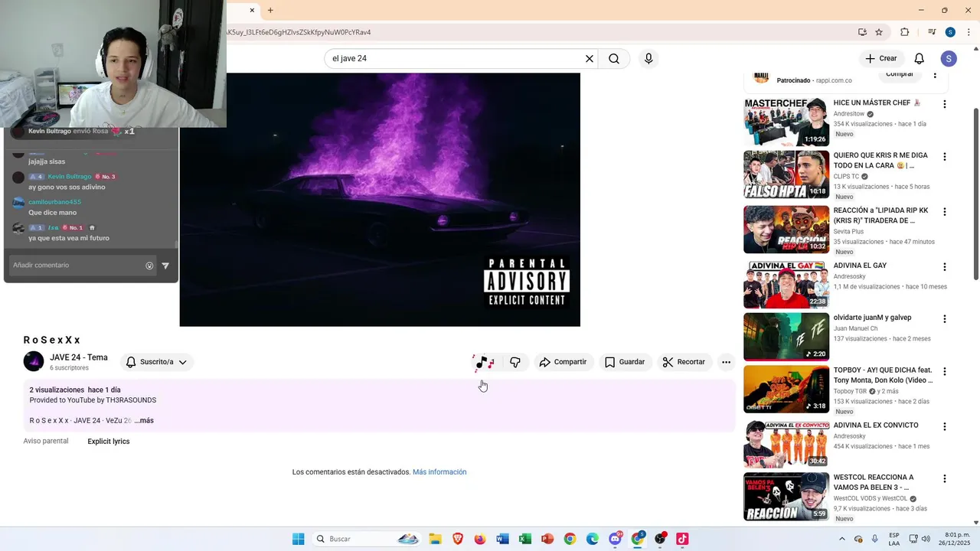Viewport: 980px width, 551px height.
Task: Click the RoSeXXx video player
Action: coord(380,200)
